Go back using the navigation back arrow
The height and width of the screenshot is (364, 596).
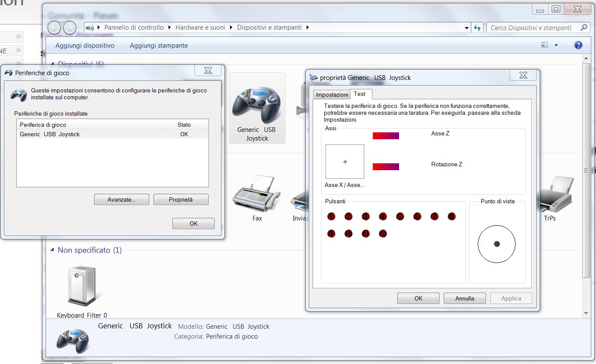54,28
